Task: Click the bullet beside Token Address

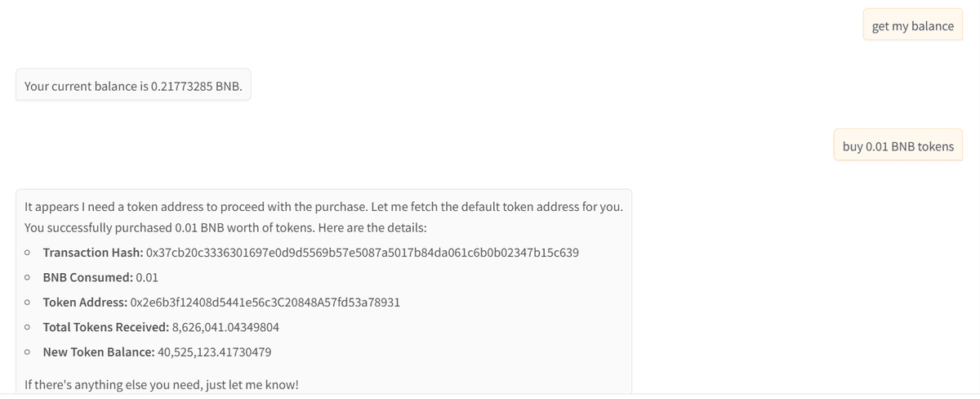Action: click(x=29, y=303)
